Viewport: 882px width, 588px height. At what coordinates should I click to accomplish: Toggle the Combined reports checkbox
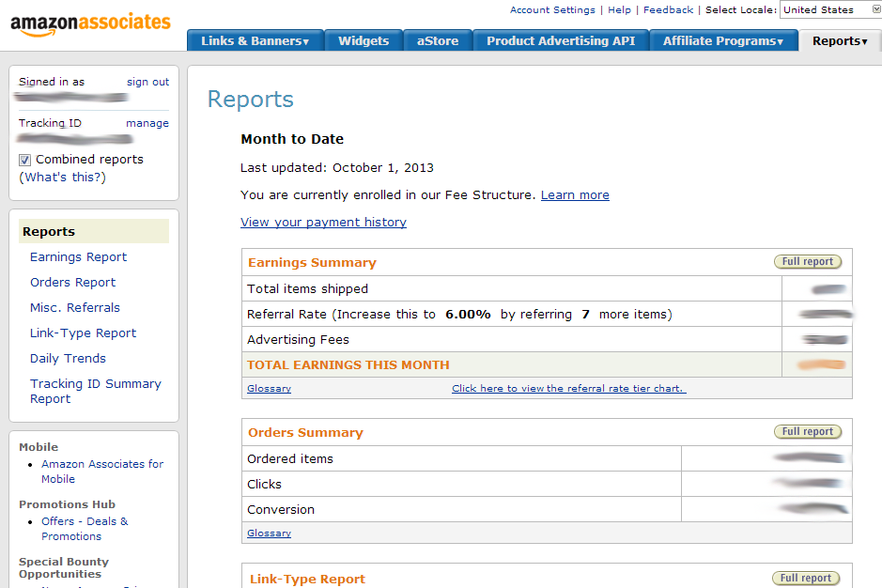[25, 161]
